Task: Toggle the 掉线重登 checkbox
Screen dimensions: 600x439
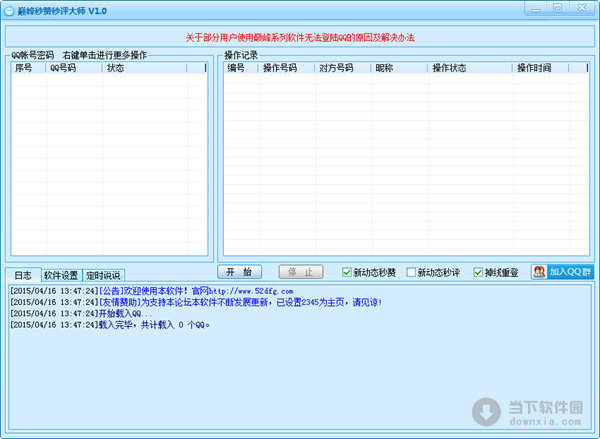Action: click(478, 272)
